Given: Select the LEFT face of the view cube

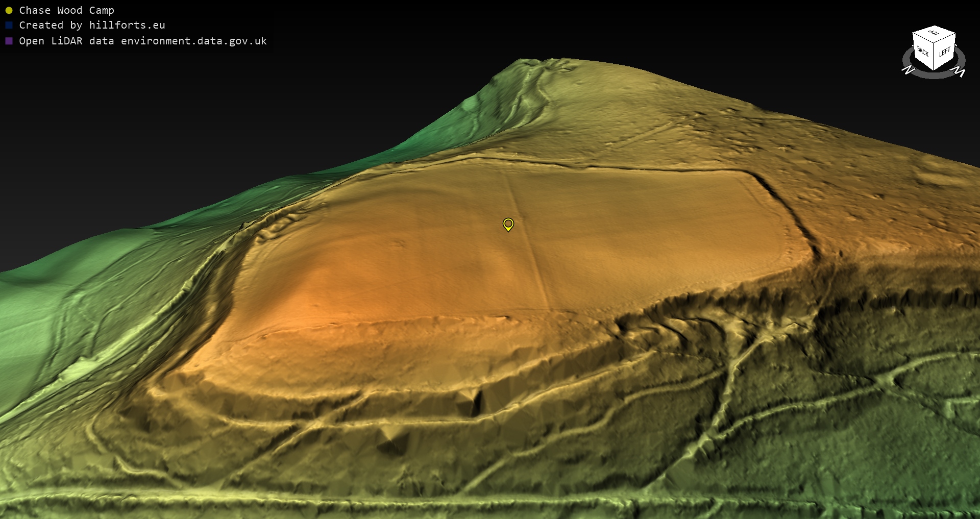Looking at the screenshot, I should tap(944, 52).
